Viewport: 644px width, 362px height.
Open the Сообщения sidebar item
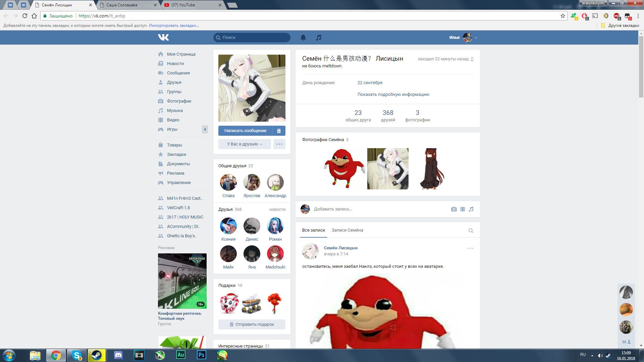178,73
